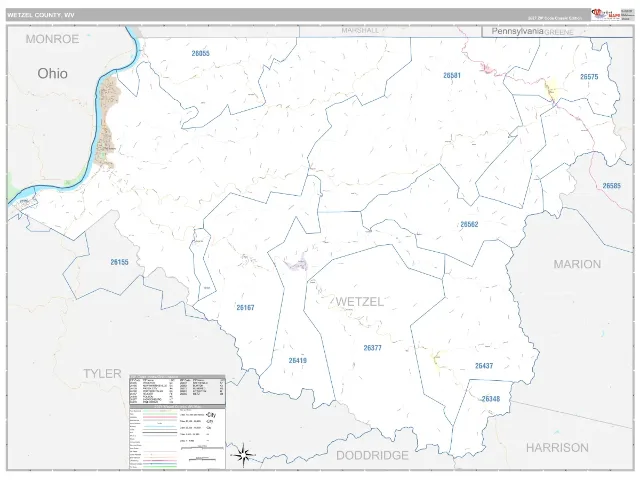Click the GREENE county label

point(559,32)
